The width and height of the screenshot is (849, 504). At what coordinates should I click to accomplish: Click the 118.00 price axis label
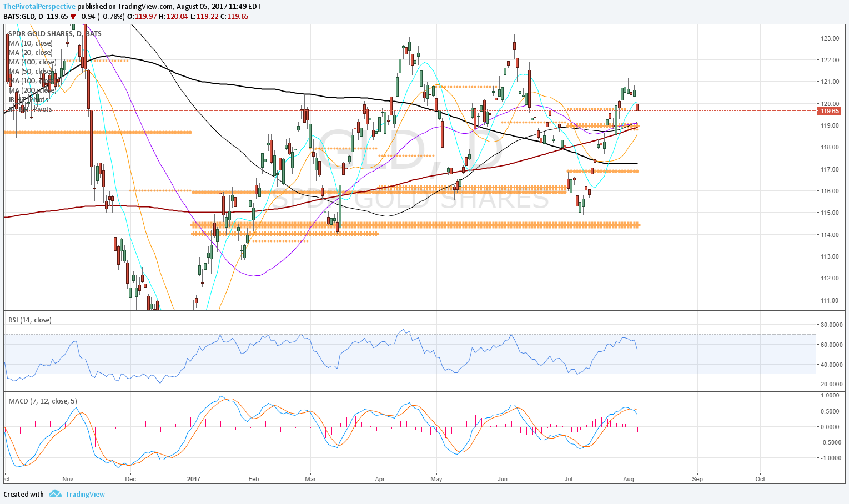830,147
